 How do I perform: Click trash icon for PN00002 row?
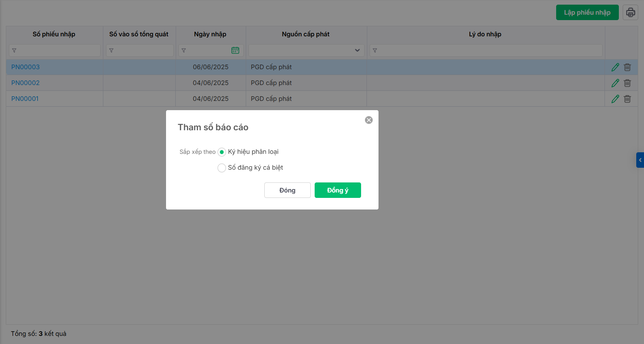pos(627,83)
